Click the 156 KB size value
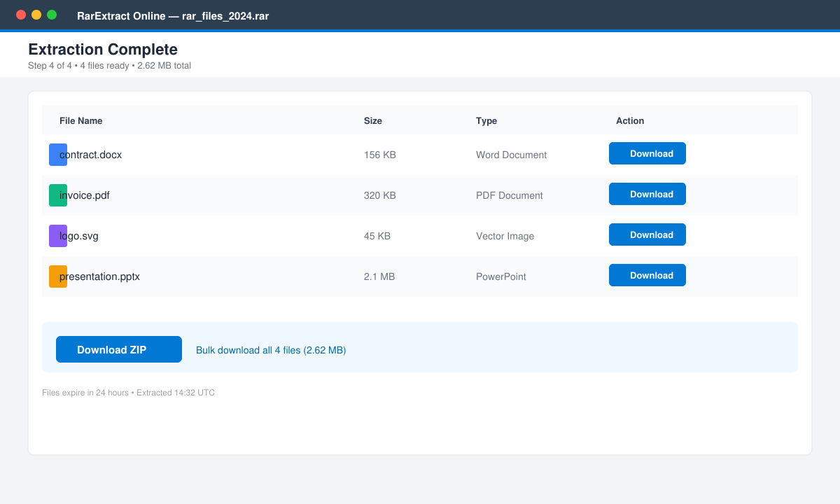This screenshot has width=840, height=504. click(x=380, y=155)
